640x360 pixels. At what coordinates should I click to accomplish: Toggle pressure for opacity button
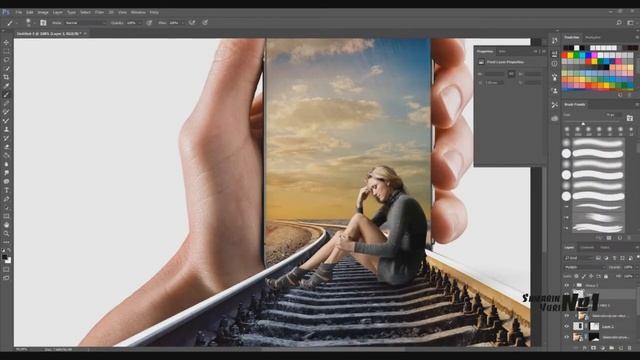[x=149, y=23]
